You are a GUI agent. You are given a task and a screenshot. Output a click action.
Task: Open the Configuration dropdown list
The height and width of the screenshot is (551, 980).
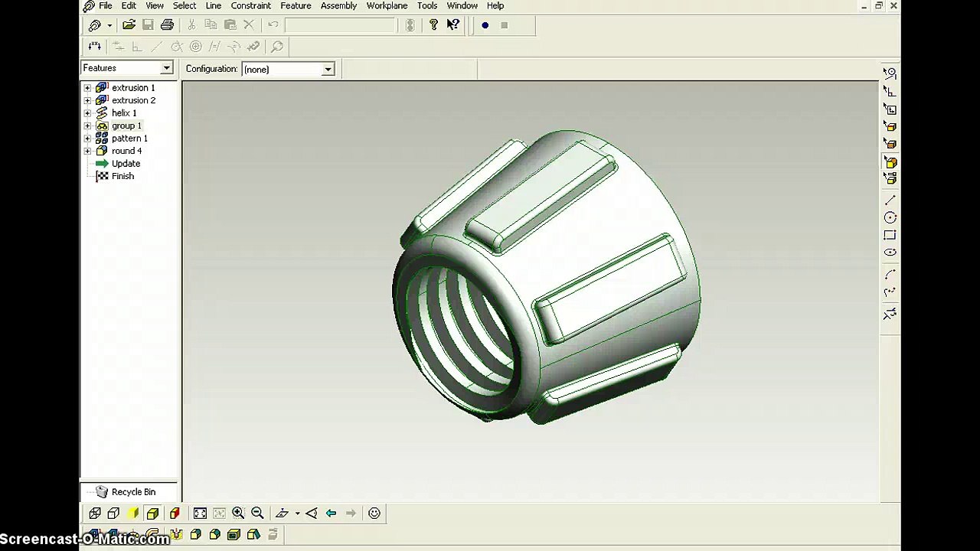(x=328, y=70)
